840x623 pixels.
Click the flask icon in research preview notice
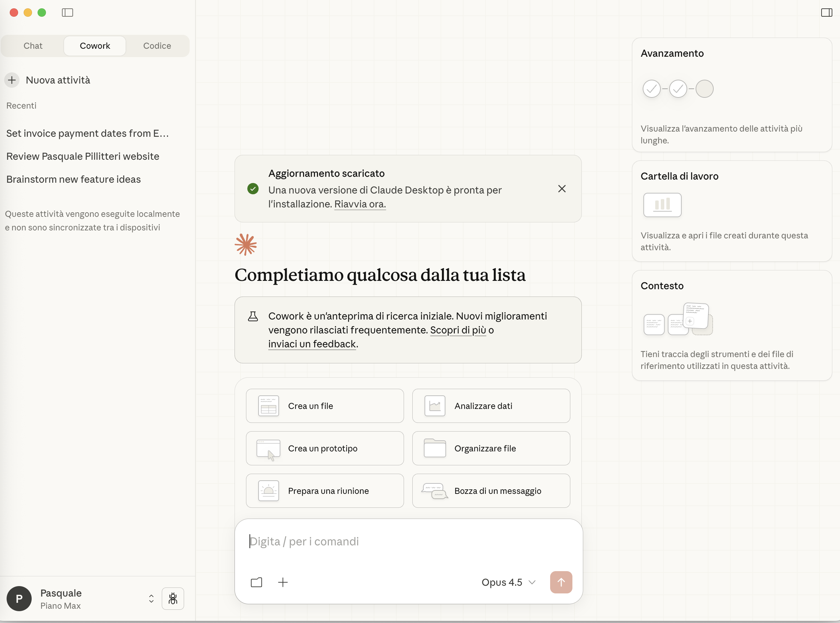click(x=253, y=316)
